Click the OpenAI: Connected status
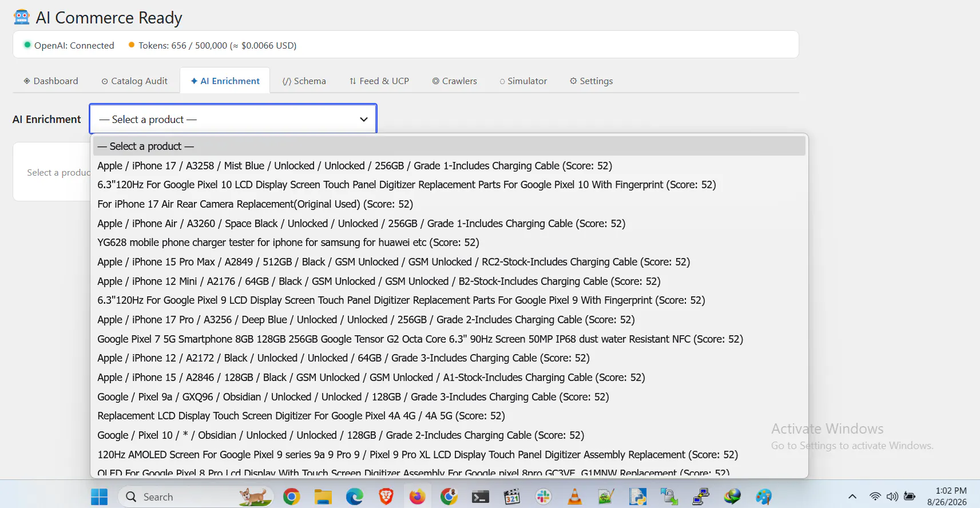The height and width of the screenshot is (508, 980). point(69,45)
